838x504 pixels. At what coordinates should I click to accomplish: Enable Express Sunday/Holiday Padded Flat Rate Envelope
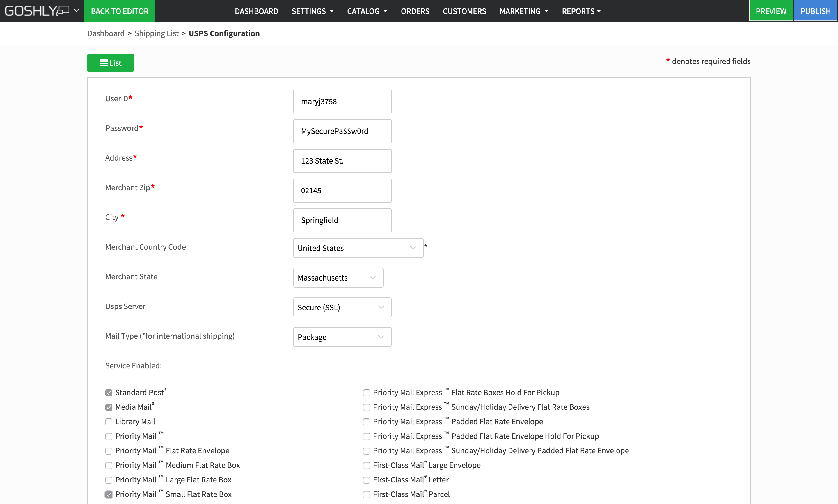pyautogui.click(x=366, y=451)
